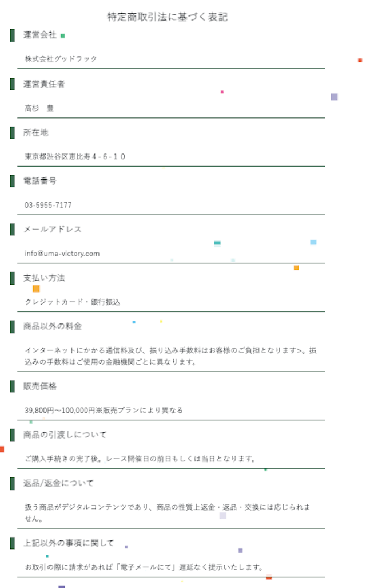Click the 商品の引渡しについて heading

tap(65, 435)
